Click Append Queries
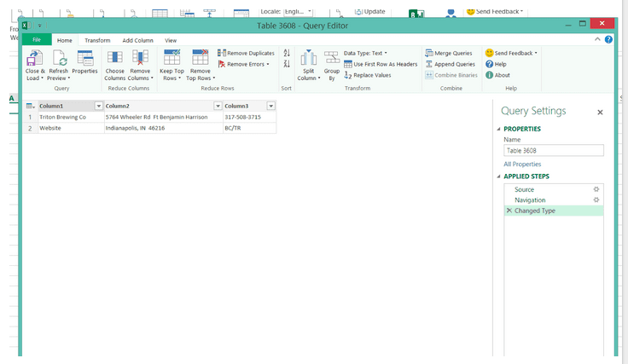This screenshot has width=628, height=364. coord(451,64)
